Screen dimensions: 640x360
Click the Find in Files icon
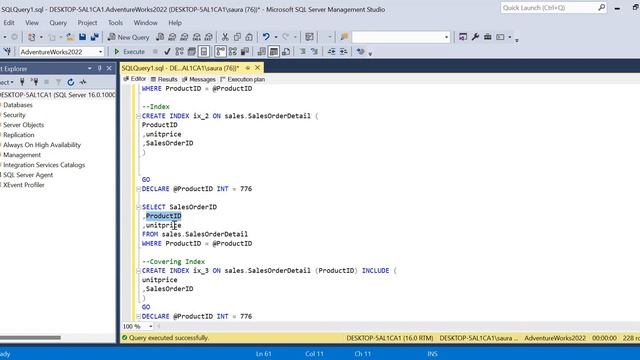pyautogui.click(x=344, y=37)
